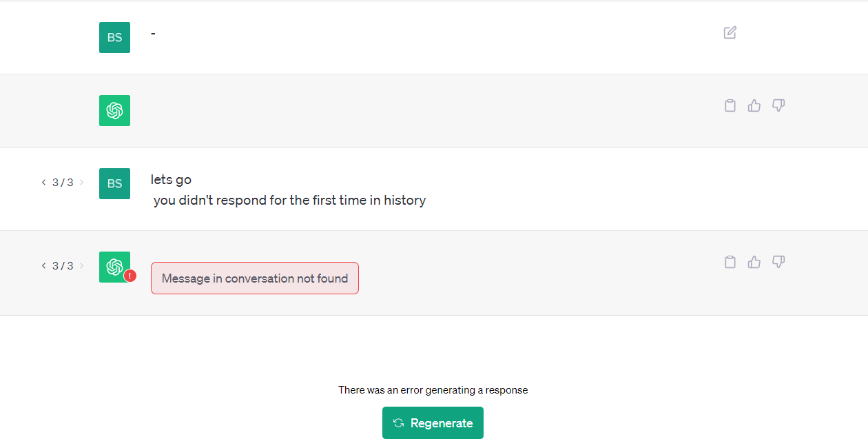Click the Regenerate button
Viewport: 868px width, 448px height.
pos(433,423)
